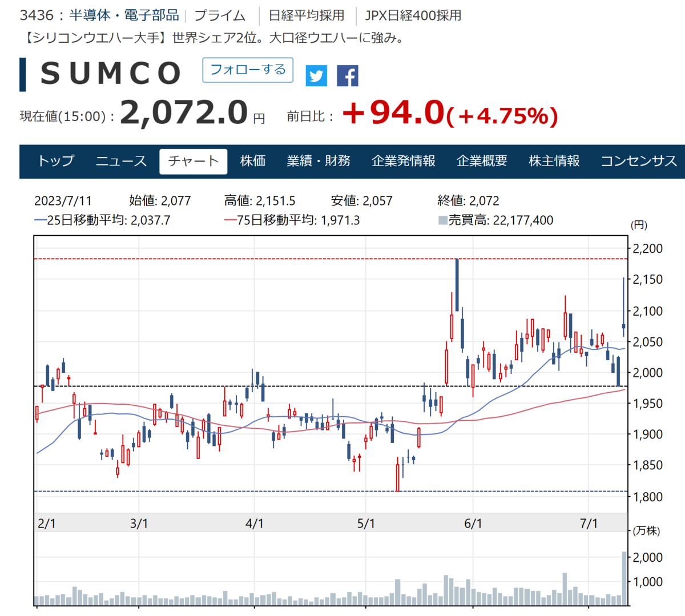Switch to the コンセンサス tab
The height and width of the screenshot is (616, 685).
coord(639,162)
